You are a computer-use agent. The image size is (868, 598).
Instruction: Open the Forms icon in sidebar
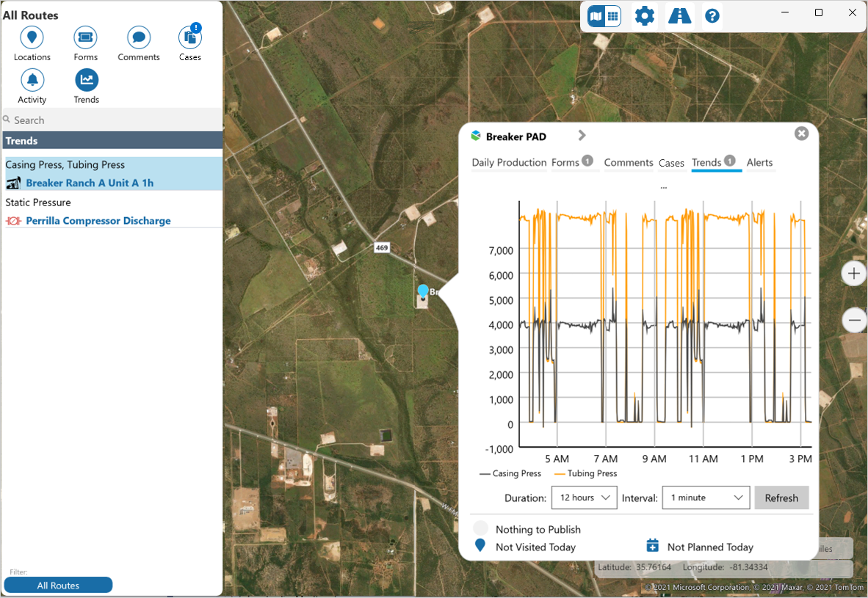click(85, 37)
